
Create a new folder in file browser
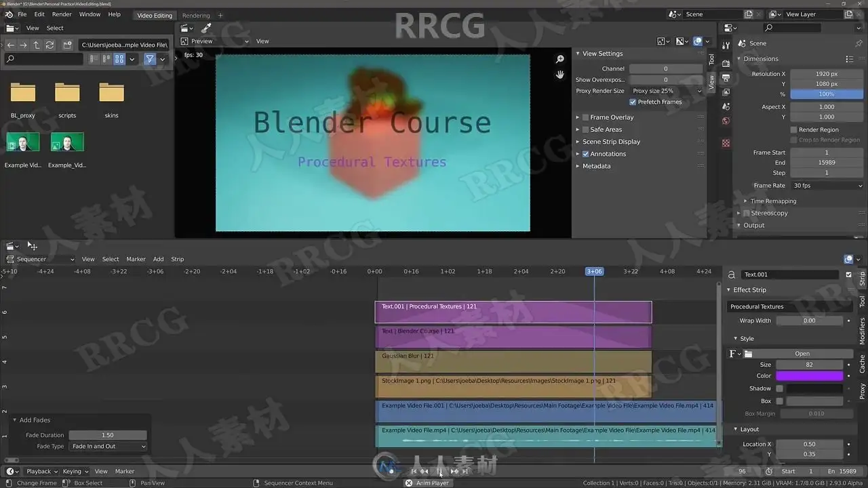click(x=67, y=45)
